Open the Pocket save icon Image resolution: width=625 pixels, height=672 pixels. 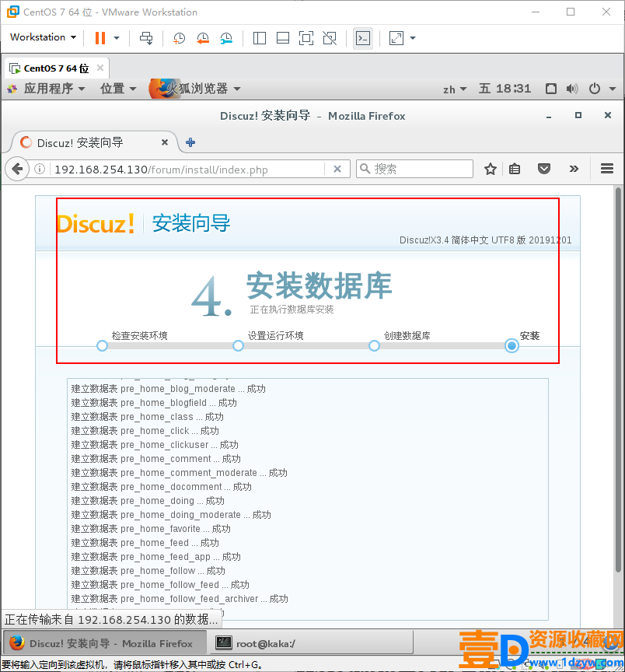(544, 169)
